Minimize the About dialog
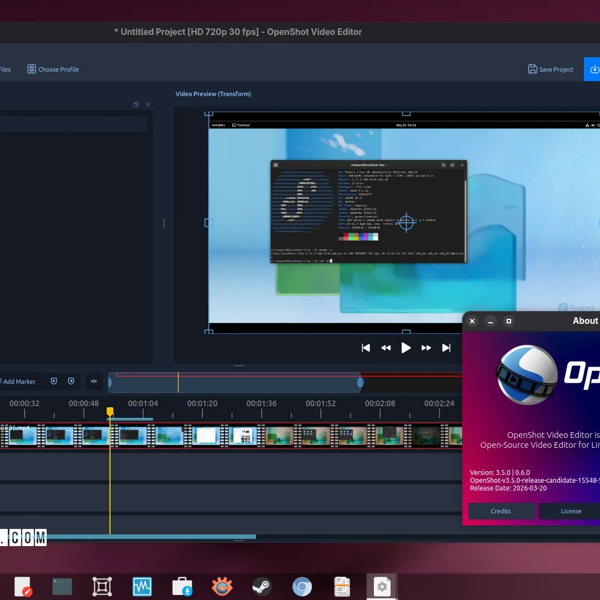 coord(490,321)
